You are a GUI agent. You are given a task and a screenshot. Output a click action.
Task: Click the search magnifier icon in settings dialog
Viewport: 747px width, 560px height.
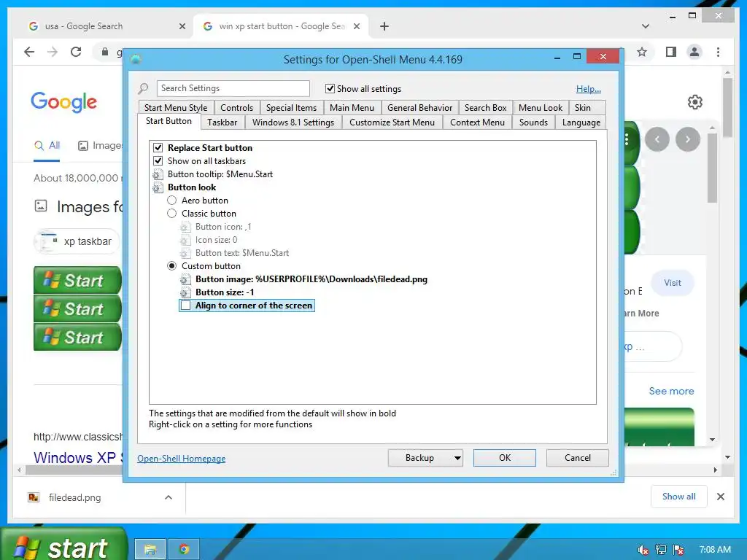click(x=144, y=88)
